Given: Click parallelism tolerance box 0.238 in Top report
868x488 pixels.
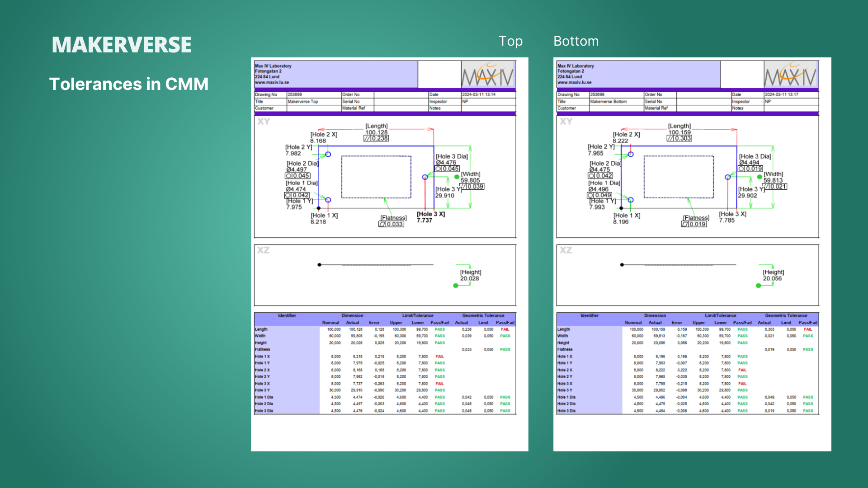Looking at the screenshot, I should click(376, 138).
